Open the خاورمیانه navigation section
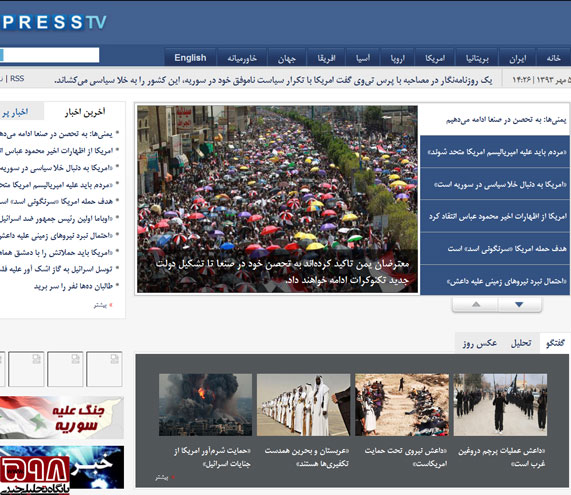Image resolution: width=571 pixels, height=495 pixels. (242, 58)
